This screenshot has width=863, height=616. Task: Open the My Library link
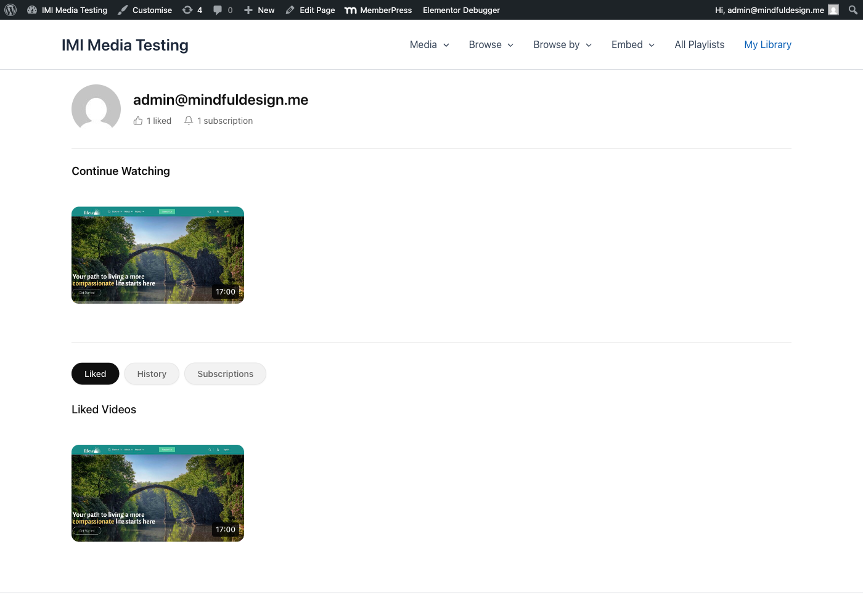click(767, 45)
